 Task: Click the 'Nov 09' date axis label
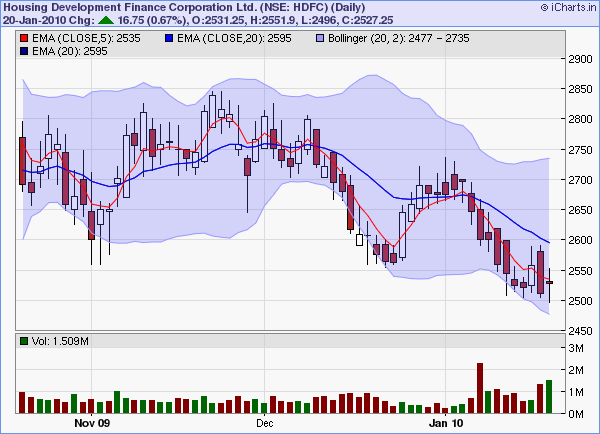click(92, 423)
